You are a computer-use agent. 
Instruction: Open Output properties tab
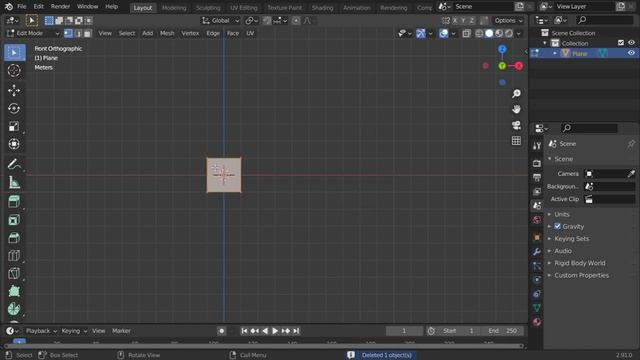(x=537, y=178)
